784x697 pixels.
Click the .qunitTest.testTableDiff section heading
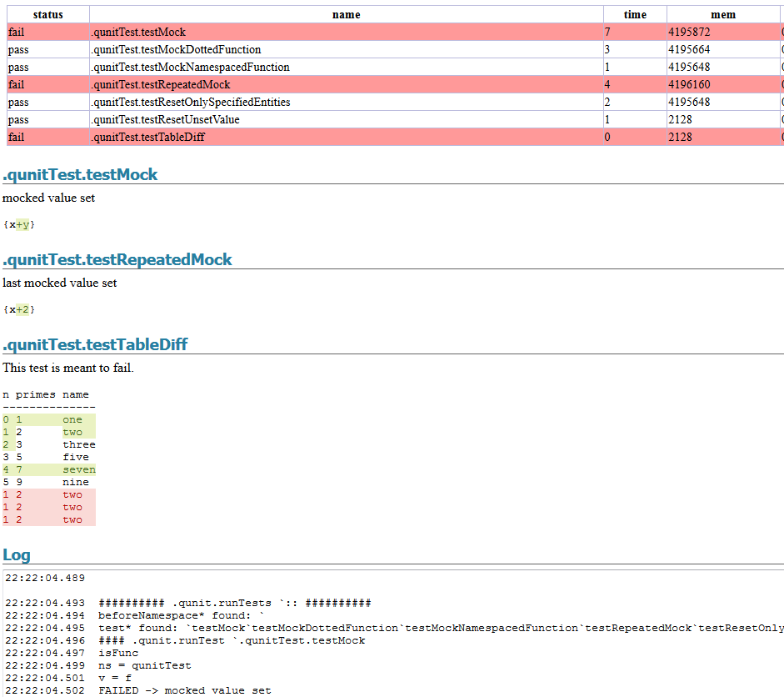tap(95, 344)
